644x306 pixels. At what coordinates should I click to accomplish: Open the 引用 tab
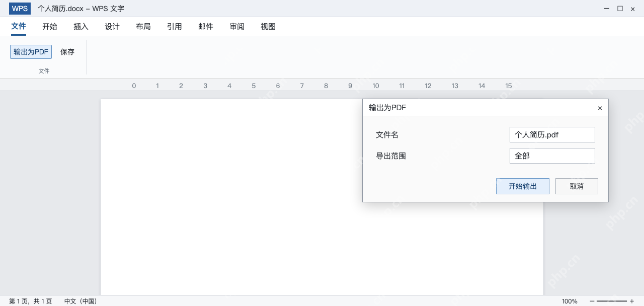pyautogui.click(x=175, y=27)
